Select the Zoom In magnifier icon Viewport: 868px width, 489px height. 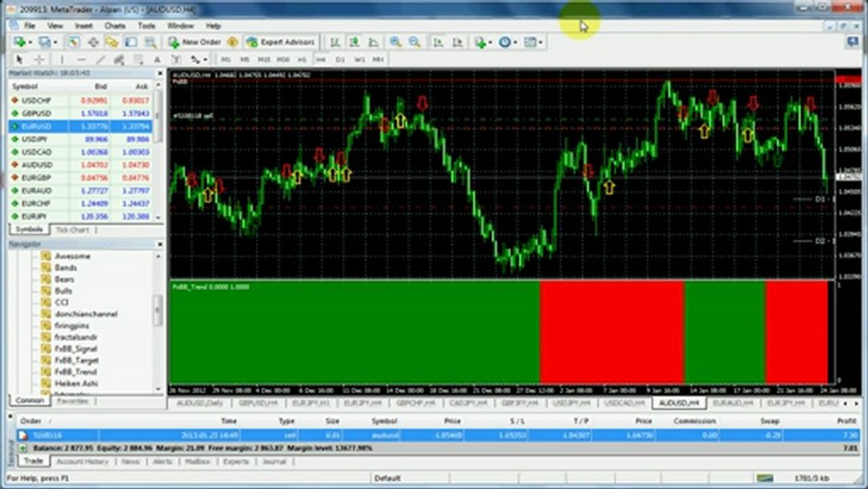[x=395, y=42]
